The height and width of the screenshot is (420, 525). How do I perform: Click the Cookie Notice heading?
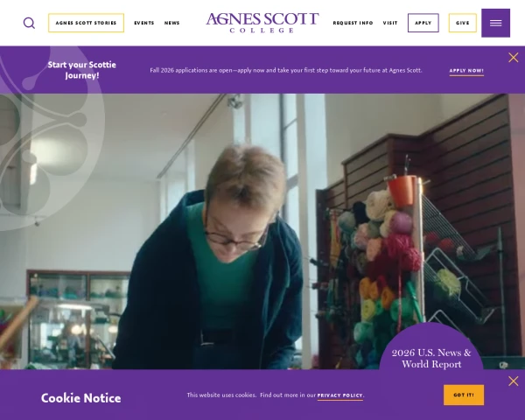click(81, 398)
